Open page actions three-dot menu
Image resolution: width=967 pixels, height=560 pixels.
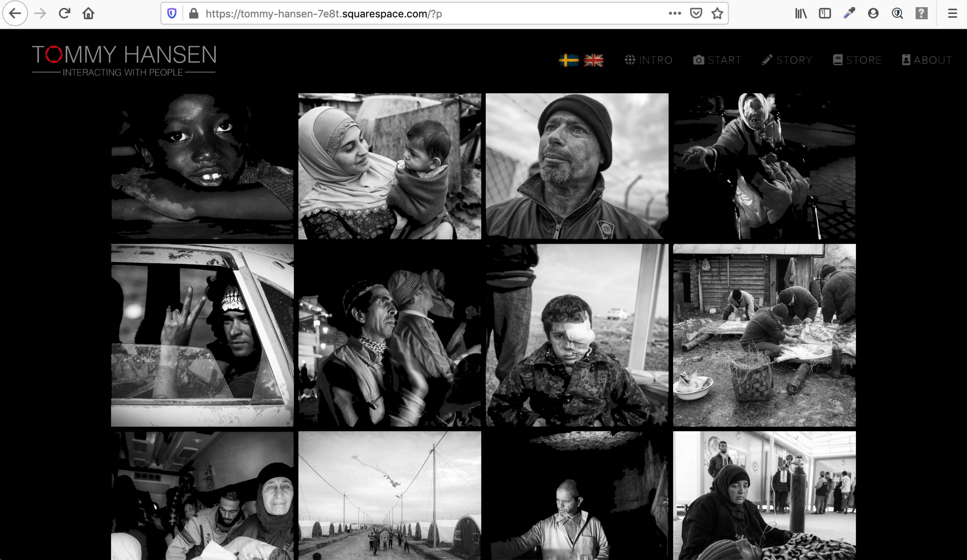click(x=675, y=14)
